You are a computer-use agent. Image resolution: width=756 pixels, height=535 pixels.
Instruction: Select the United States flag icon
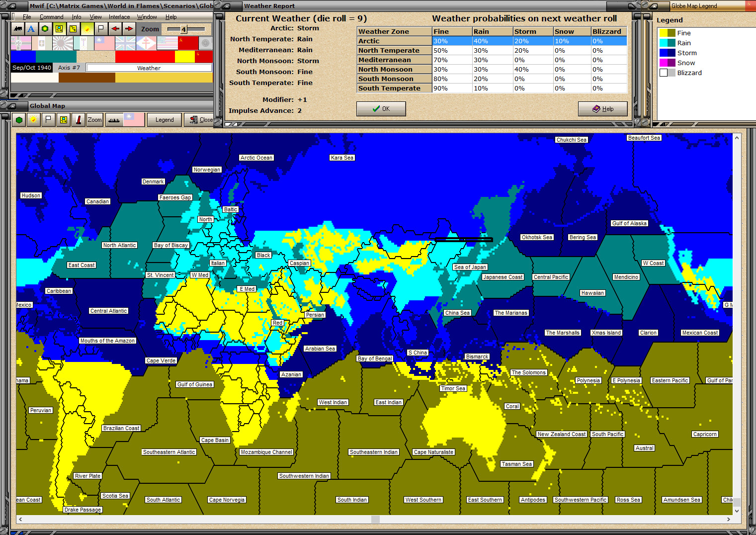coord(167,43)
